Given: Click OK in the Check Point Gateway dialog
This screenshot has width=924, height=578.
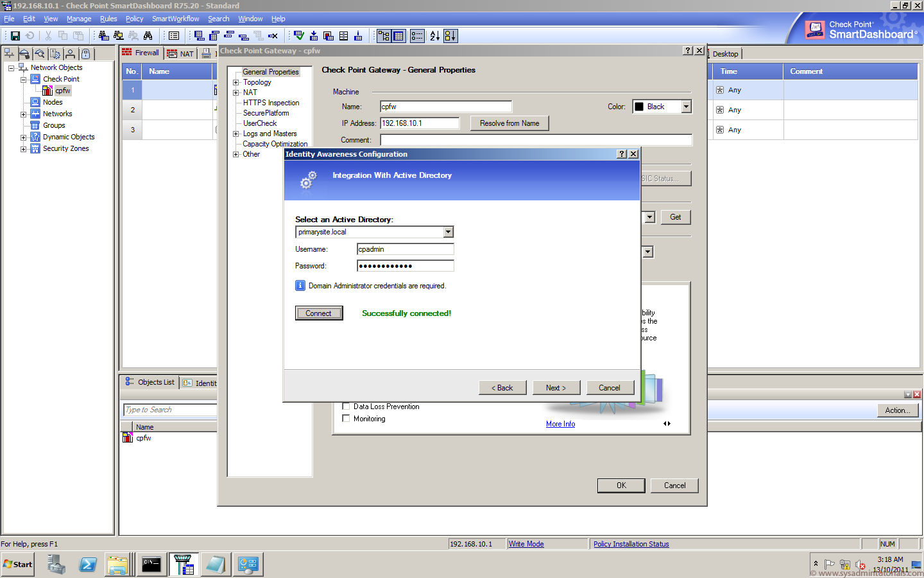Looking at the screenshot, I should pos(621,486).
